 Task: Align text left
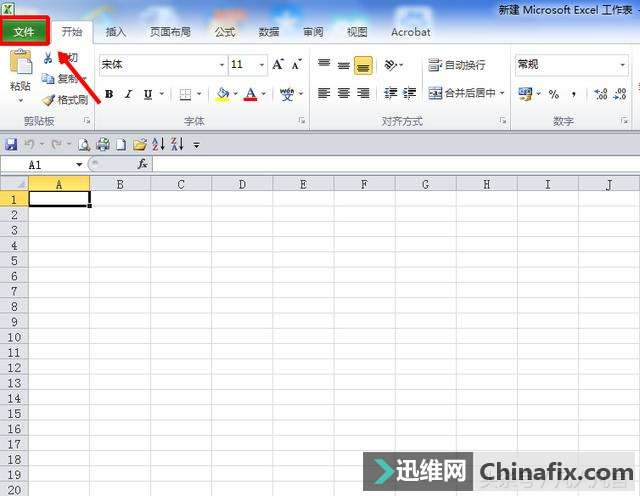pos(324,93)
